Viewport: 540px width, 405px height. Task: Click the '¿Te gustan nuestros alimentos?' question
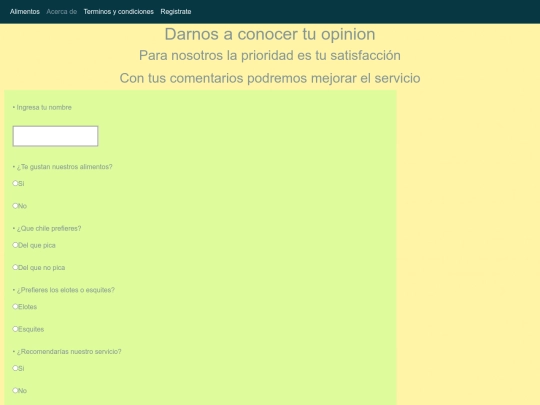64,167
